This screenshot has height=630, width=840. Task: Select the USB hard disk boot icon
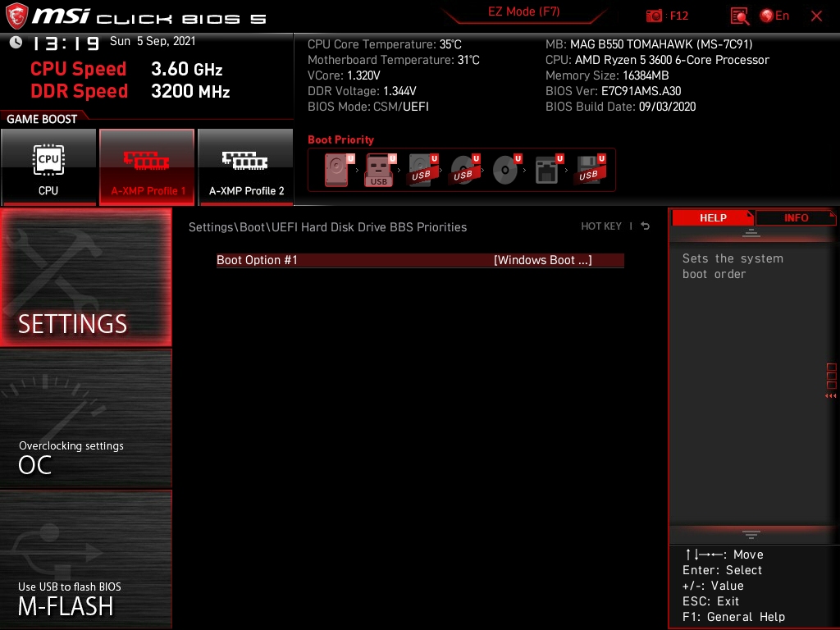point(422,170)
